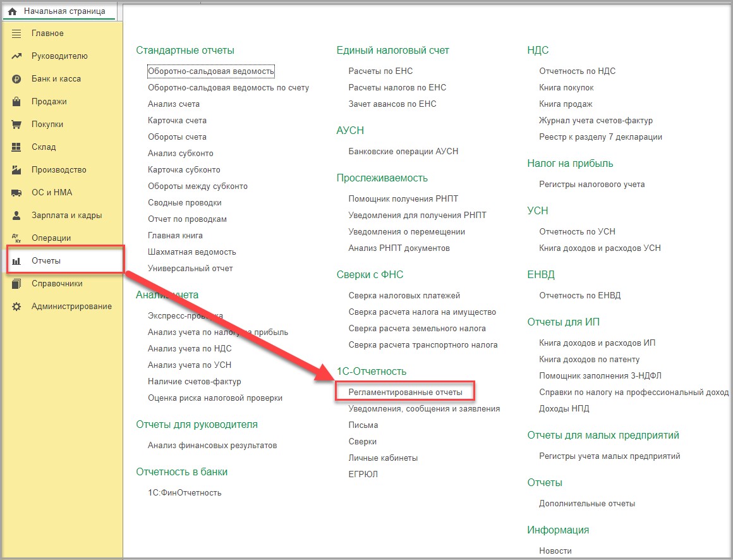
Task: Open Банковские операции АУСН
Action: pos(403,151)
